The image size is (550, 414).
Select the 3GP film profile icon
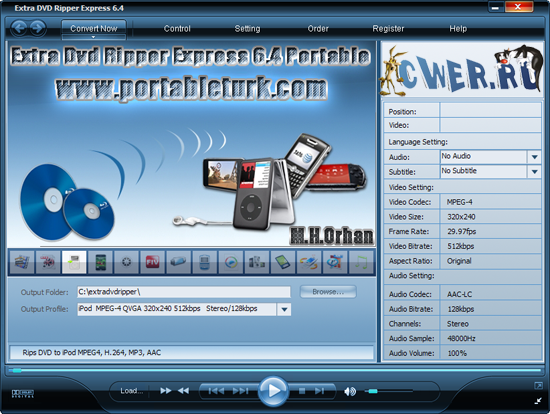(x=48, y=262)
